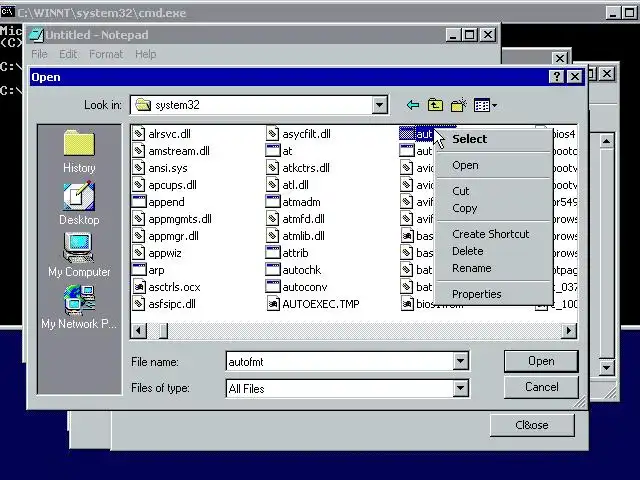Select the arp program file
This screenshot has height=480, width=640.
(149, 270)
